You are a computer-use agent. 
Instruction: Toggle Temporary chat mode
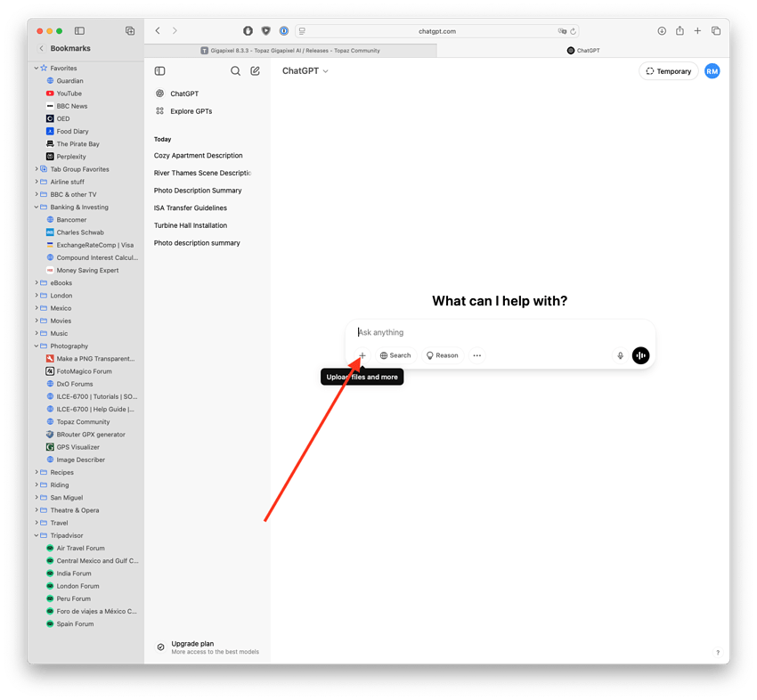coord(669,71)
